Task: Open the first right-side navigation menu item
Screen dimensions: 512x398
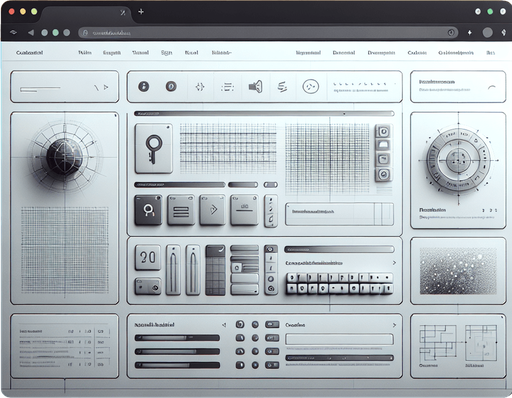Action: [x=308, y=53]
